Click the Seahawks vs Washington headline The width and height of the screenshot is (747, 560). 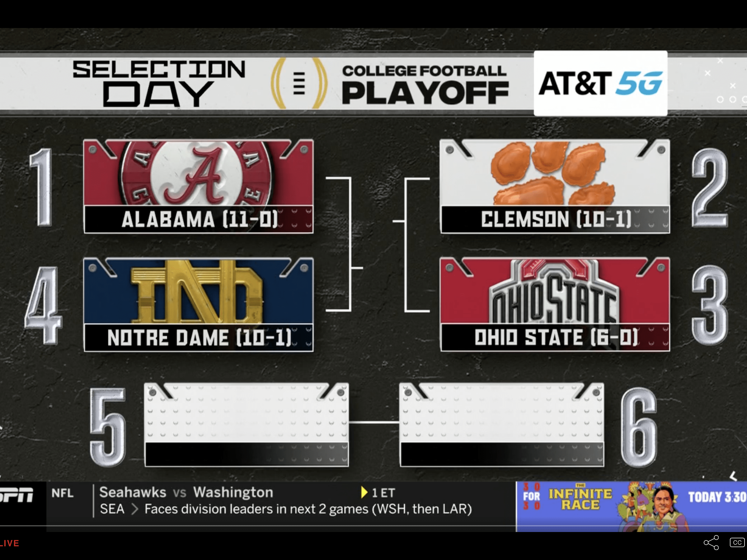(186, 492)
